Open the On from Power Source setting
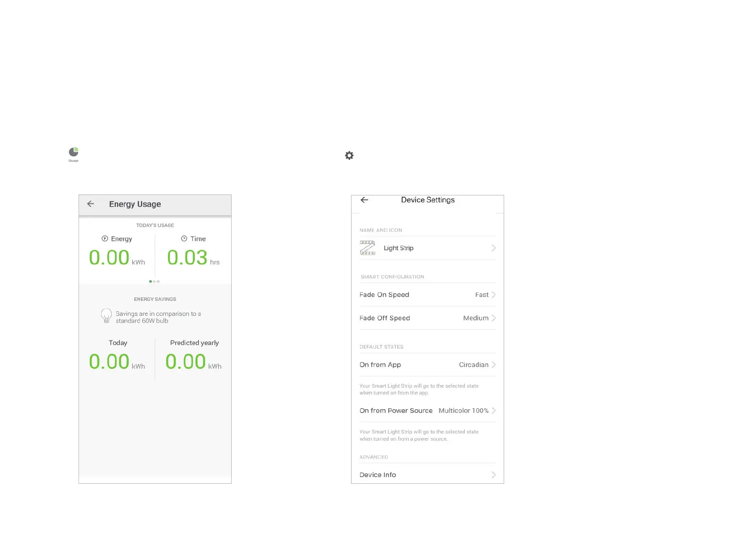756x535 pixels. [x=396, y=411]
